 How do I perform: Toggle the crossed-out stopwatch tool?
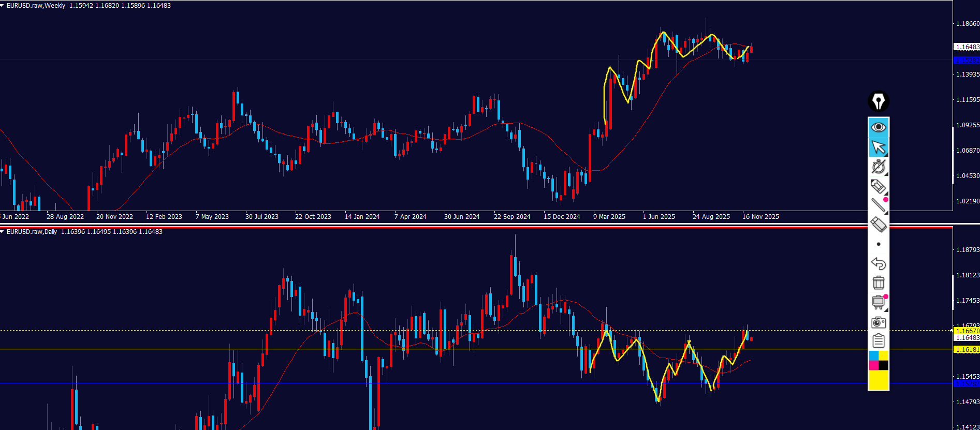pos(878,167)
